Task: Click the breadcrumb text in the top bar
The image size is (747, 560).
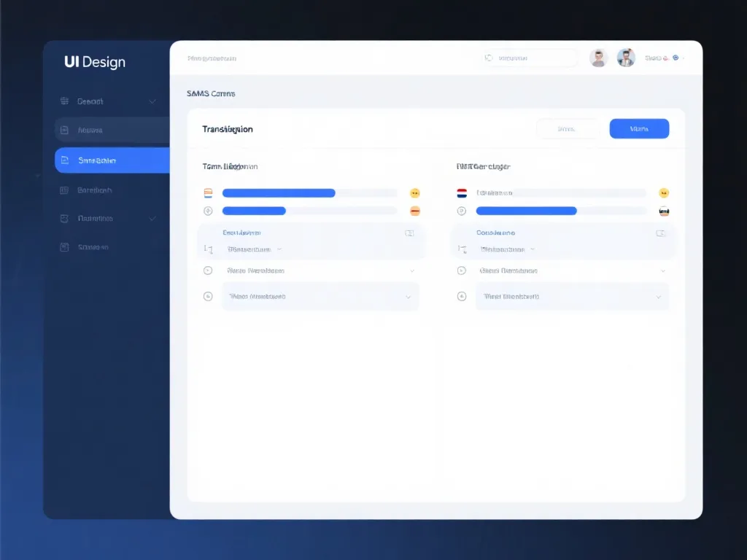Action: pyautogui.click(x=212, y=58)
